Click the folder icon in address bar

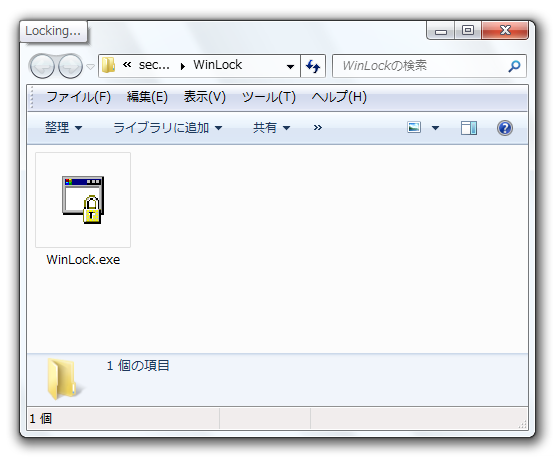pos(108,65)
